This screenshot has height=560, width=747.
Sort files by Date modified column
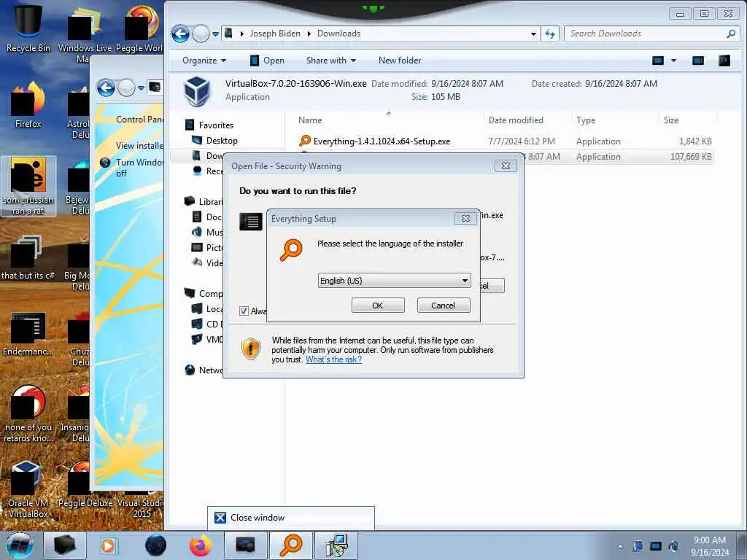click(516, 120)
